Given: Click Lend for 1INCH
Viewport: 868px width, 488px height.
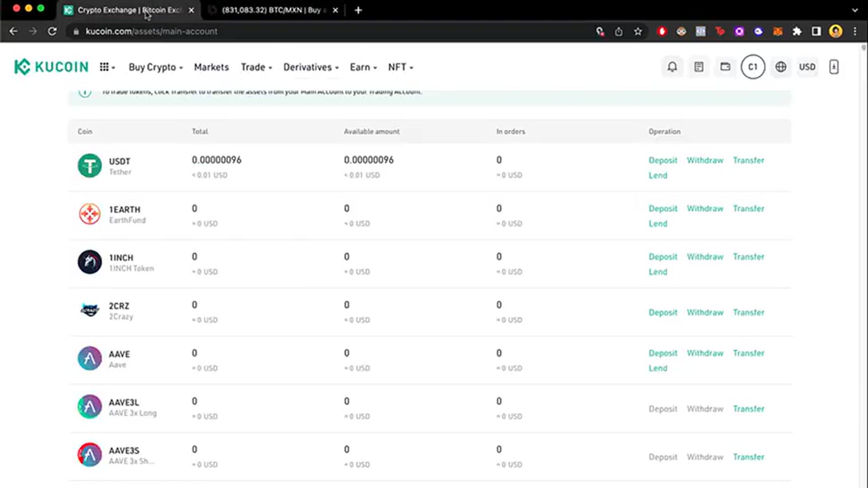Looking at the screenshot, I should 658,272.
